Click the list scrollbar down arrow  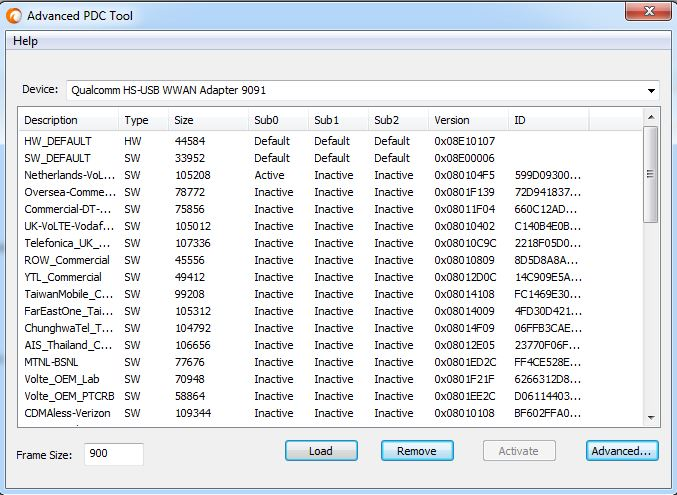[x=651, y=418]
